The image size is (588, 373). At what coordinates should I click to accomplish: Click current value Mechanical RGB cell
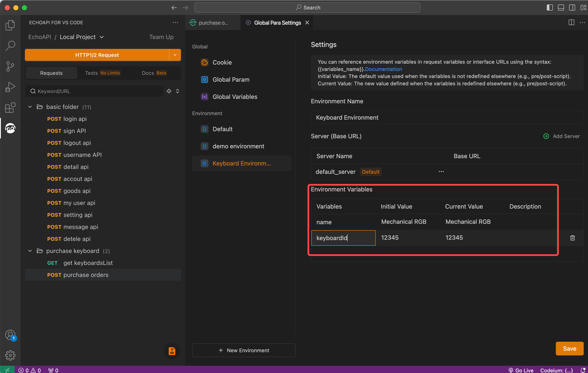(x=472, y=222)
